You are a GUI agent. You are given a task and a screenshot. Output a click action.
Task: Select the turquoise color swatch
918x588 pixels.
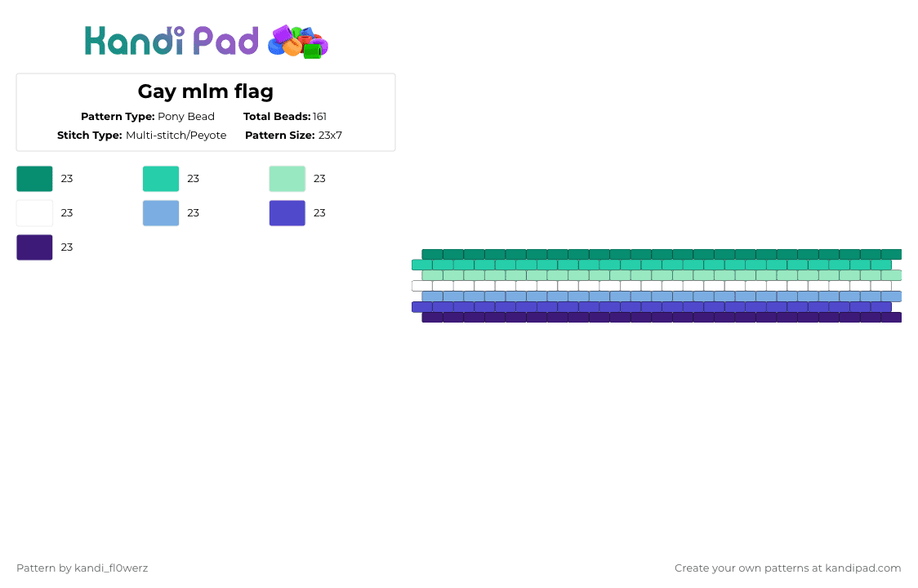(x=161, y=179)
